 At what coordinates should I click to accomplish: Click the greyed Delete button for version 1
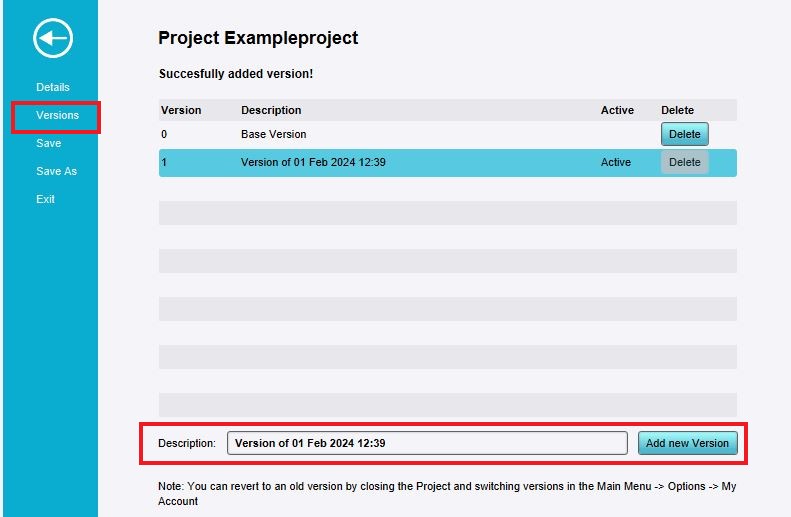[684, 162]
